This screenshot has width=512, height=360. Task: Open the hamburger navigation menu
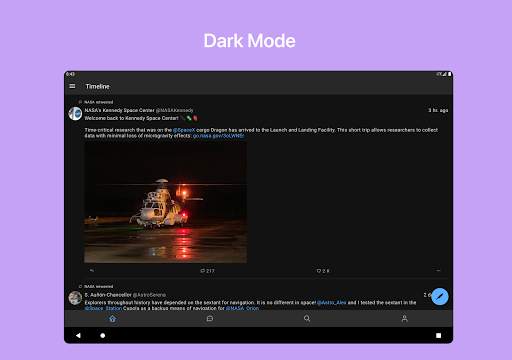(x=72, y=86)
